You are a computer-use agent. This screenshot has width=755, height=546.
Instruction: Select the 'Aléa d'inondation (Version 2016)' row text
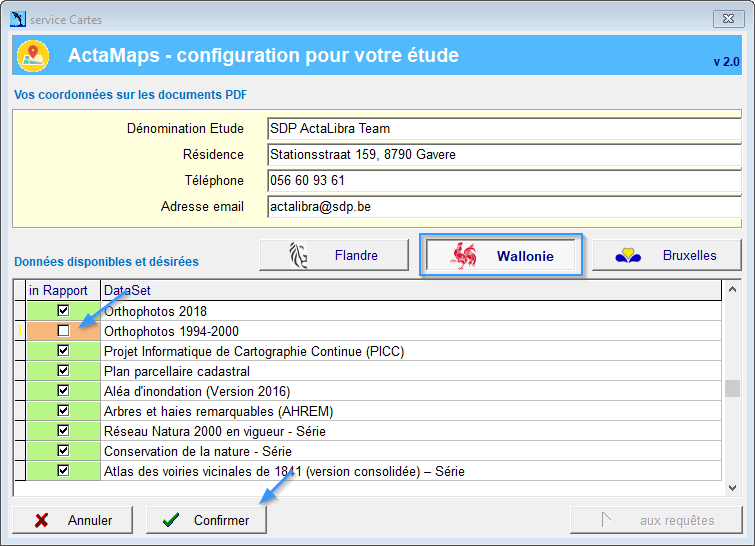[197, 391]
